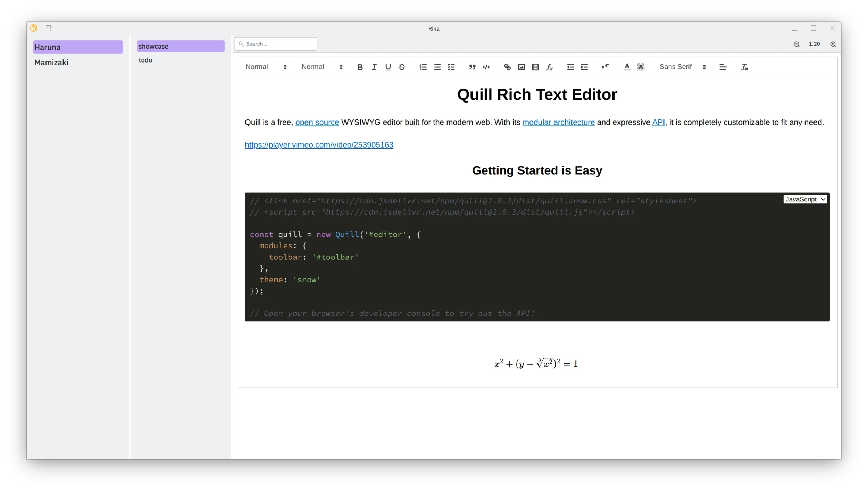Screen dimensions: 868x491
Task: Clear text formatting
Action: point(744,67)
